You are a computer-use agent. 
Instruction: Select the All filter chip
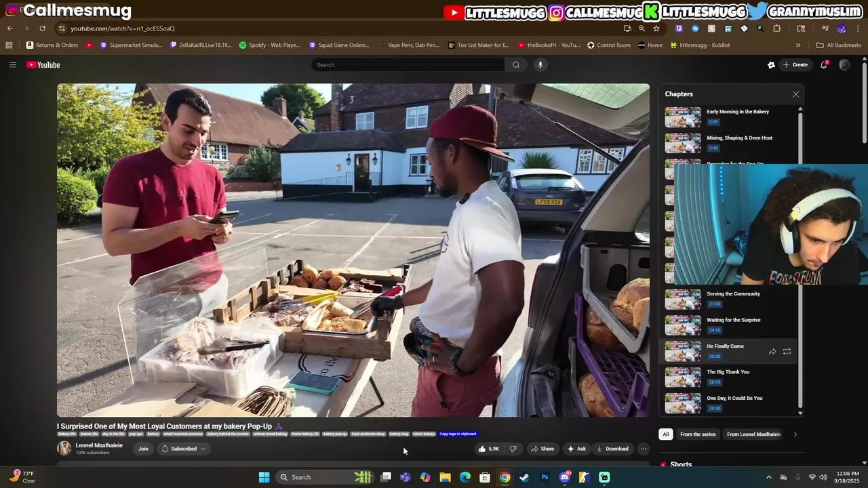666,434
